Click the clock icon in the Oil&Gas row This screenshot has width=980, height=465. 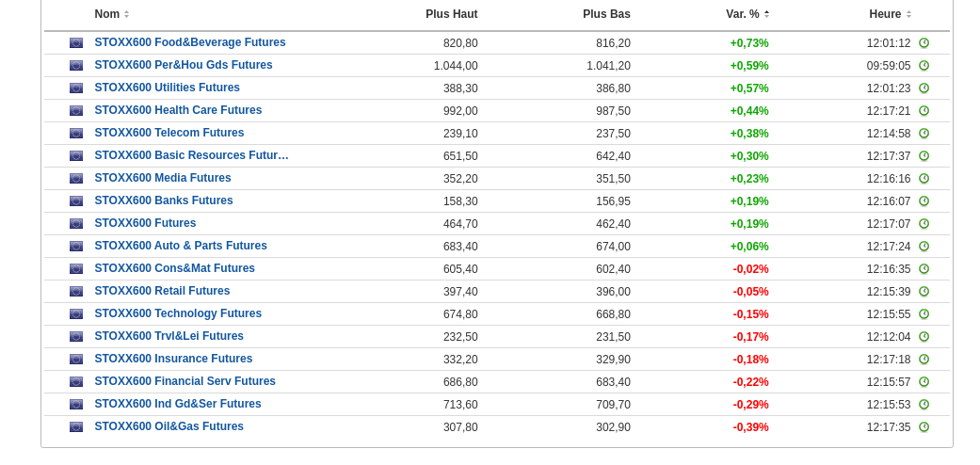(924, 427)
